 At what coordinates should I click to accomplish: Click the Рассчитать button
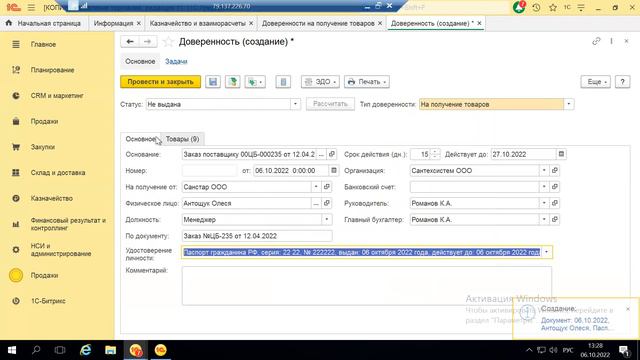tap(330, 104)
